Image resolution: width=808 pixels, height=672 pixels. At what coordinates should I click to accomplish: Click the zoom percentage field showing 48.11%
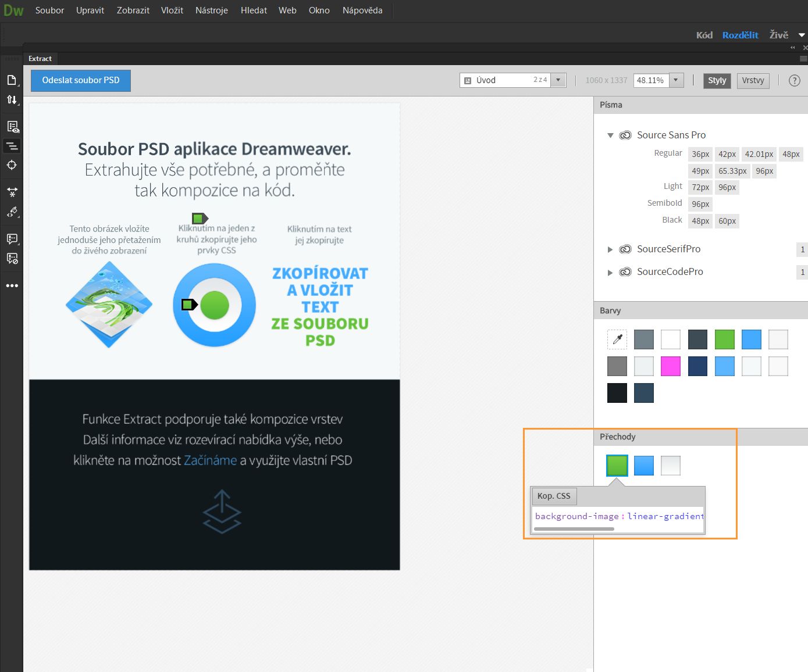click(652, 80)
